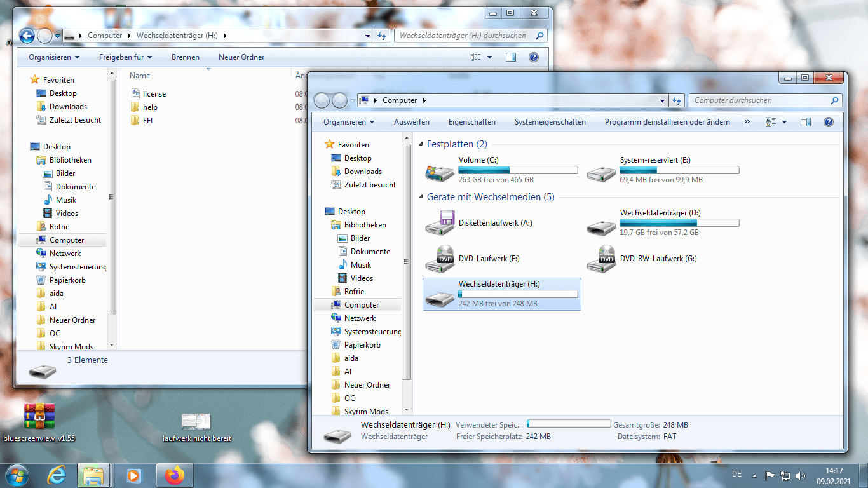Click Eigenschaften in Computer toolbar

(x=472, y=122)
